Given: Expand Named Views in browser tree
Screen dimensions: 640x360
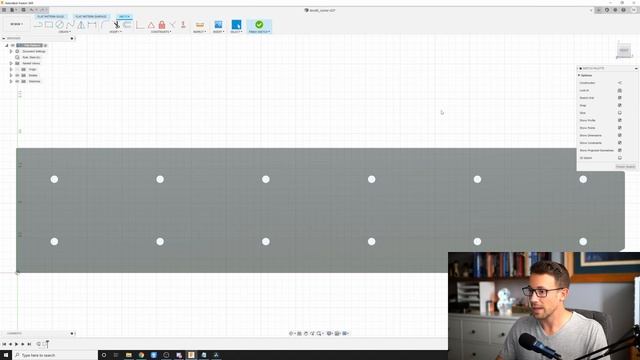Looking at the screenshot, I should [x=11, y=63].
